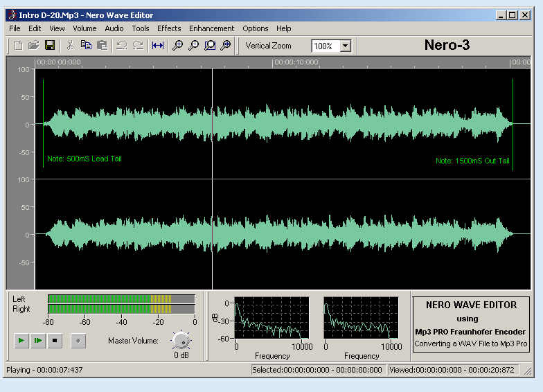Close the Nero Wave Editor window
Viewport: 543px width, 392px height.
[525, 15]
